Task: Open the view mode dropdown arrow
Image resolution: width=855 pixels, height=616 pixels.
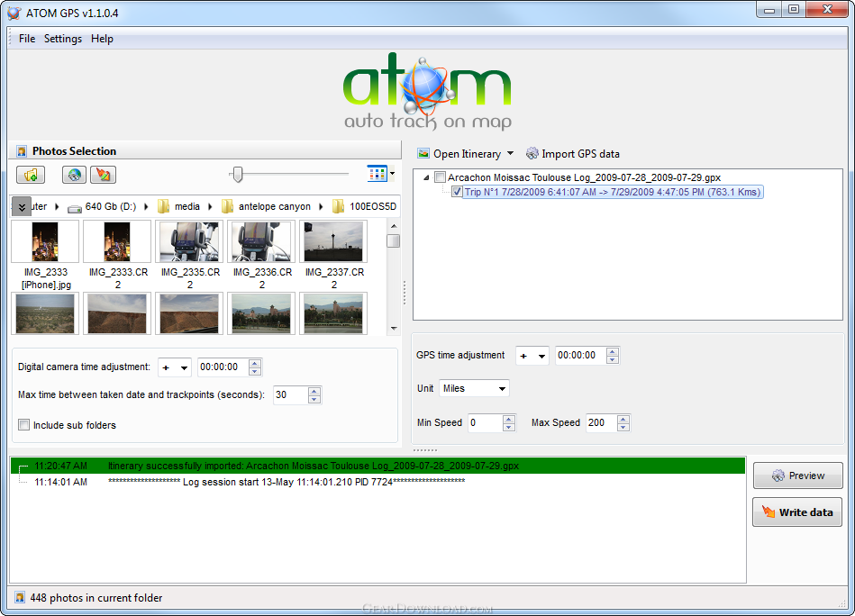Action: pyautogui.click(x=392, y=174)
